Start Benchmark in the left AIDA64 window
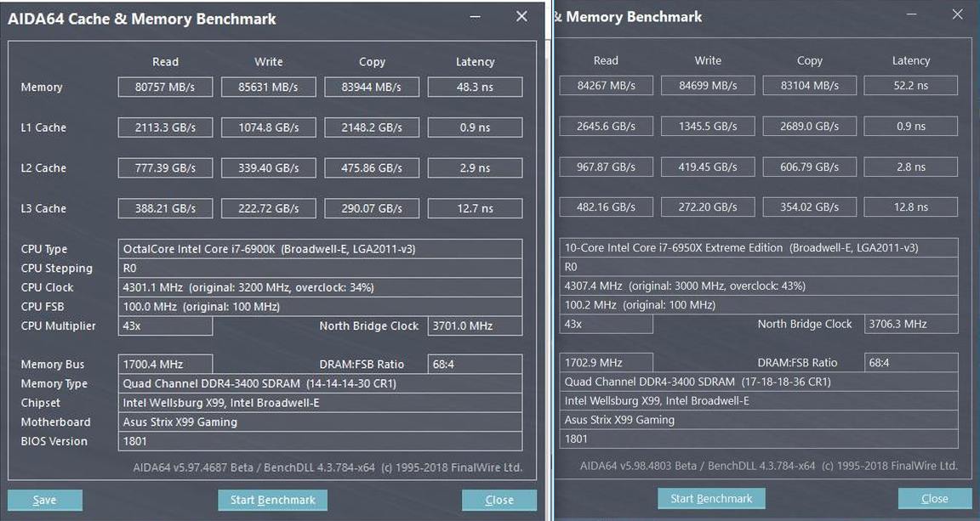The height and width of the screenshot is (521, 980). pyautogui.click(x=272, y=500)
